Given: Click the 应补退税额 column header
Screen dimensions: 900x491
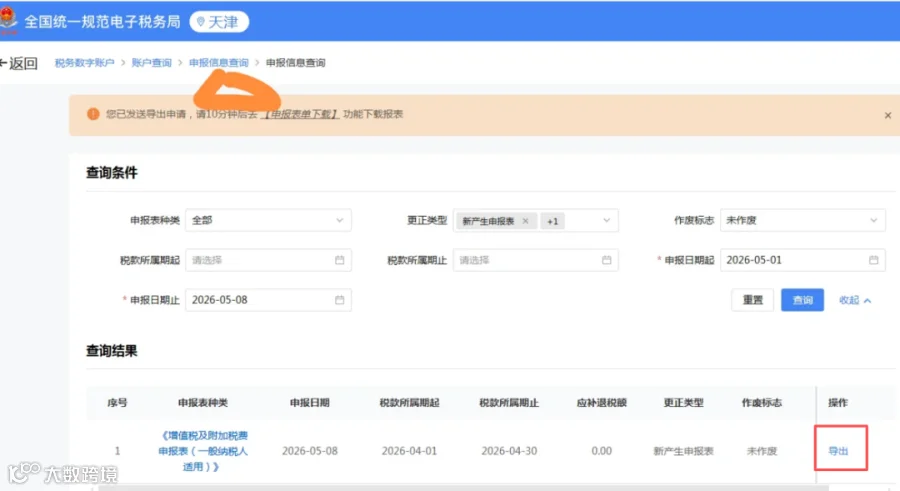Looking at the screenshot, I should point(602,403).
